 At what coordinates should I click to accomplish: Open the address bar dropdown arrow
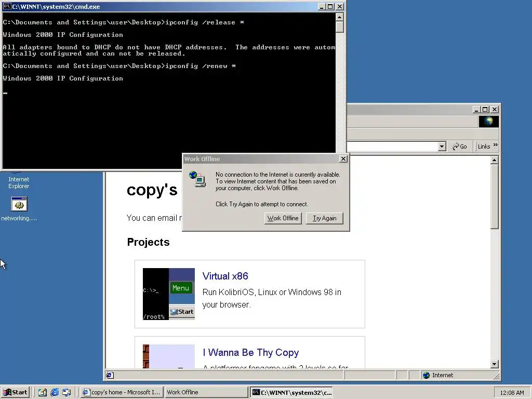pyautogui.click(x=442, y=147)
